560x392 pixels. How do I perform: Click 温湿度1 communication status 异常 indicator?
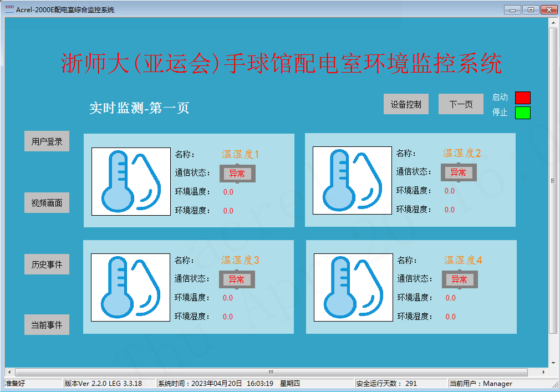(237, 174)
